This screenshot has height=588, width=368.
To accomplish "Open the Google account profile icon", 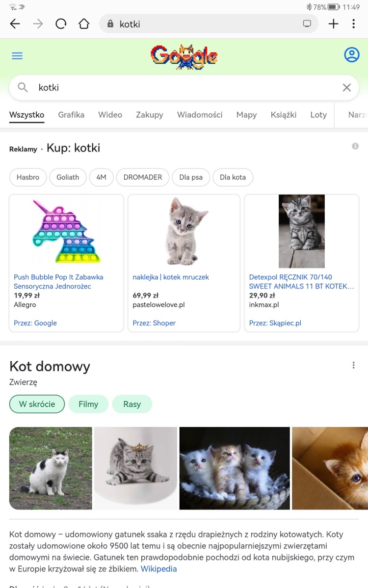I will click(352, 54).
